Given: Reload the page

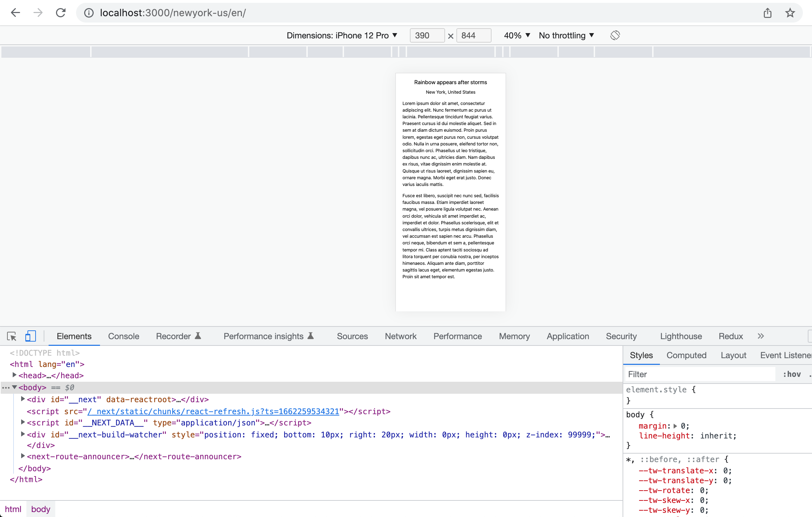Looking at the screenshot, I should point(61,13).
